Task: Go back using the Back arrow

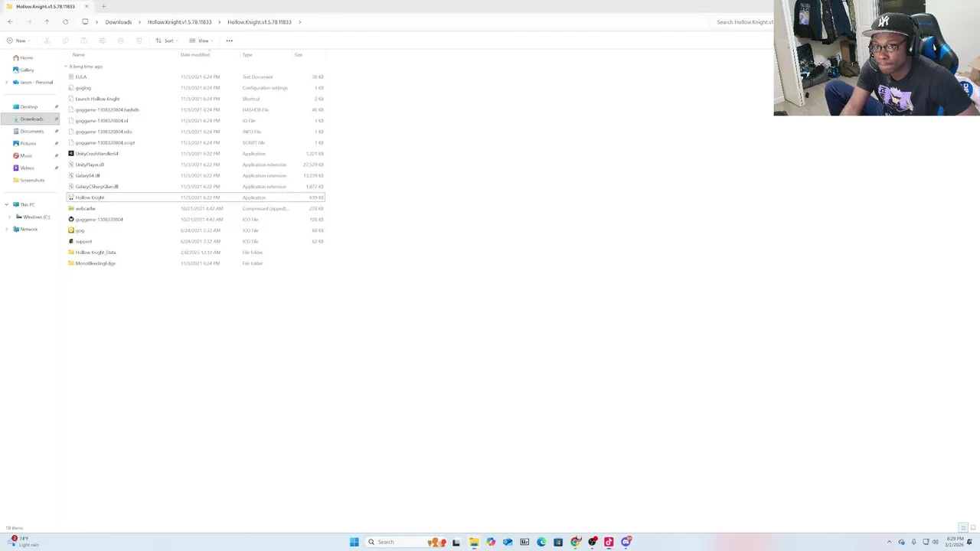Action: (10, 22)
